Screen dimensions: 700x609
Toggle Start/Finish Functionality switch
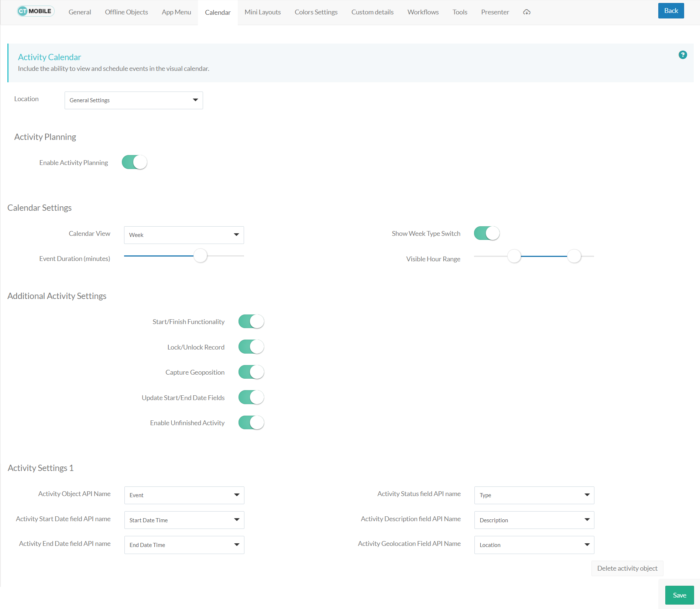[251, 321]
